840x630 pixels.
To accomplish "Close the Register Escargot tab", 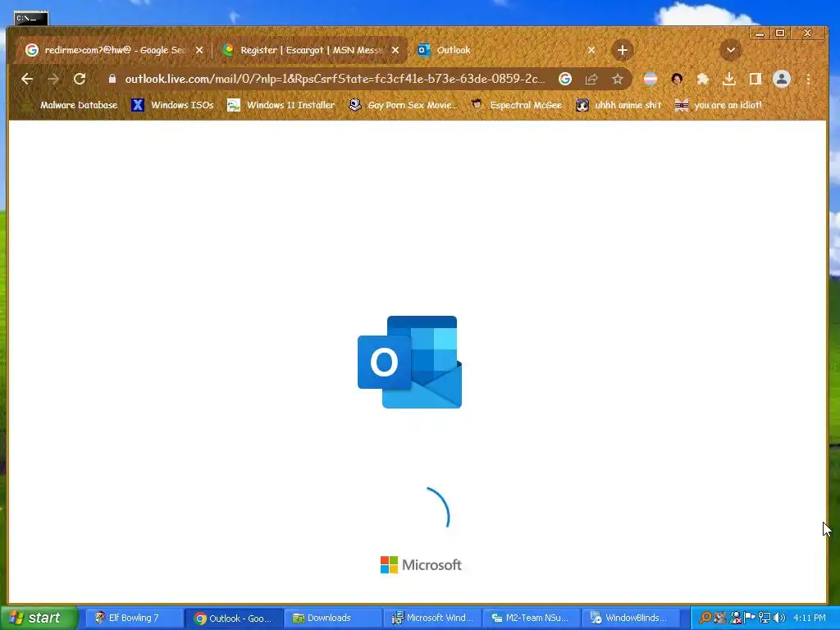I will click(x=395, y=50).
